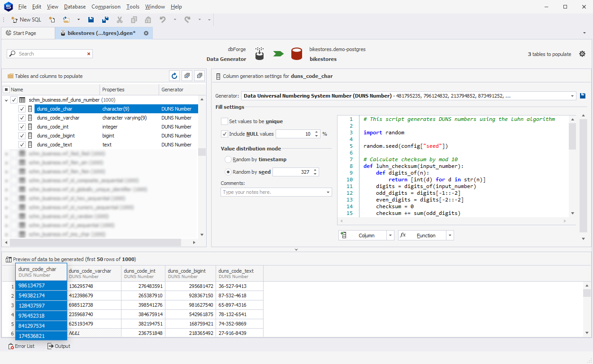
Task: Open the Undo history dropdown arrow
Action: pyautogui.click(x=175, y=20)
